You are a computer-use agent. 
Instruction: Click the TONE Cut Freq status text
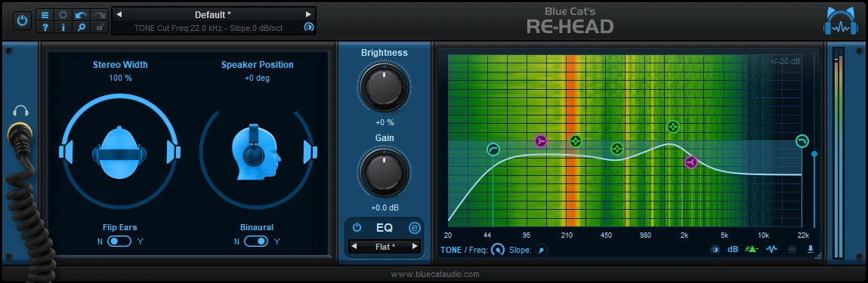[x=209, y=28]
